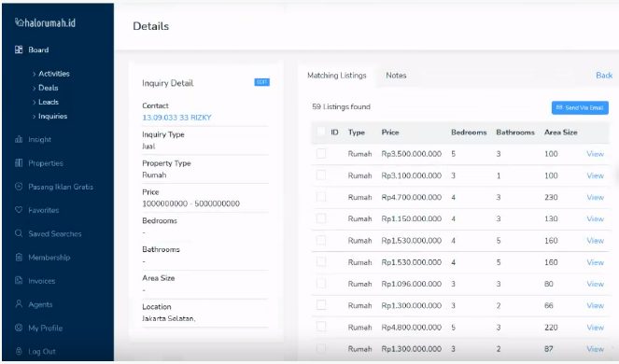The height and width of the screenshot is (364, 619).
Task: Click the ID column header
Action: [334, 133]
